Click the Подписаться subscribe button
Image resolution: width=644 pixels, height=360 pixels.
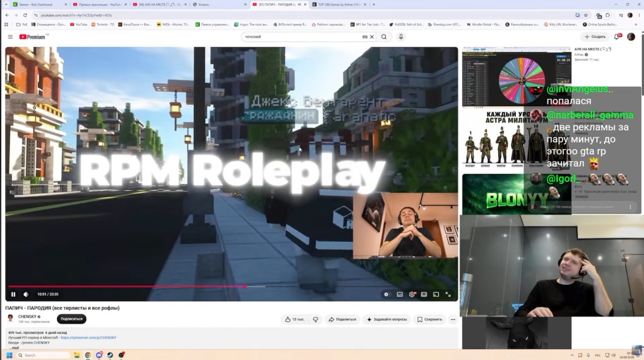click(71, 319)
